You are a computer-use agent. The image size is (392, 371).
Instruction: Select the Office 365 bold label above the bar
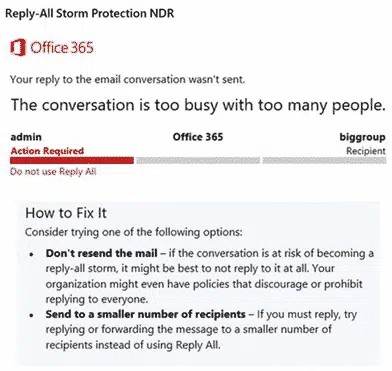pyautogui.click(x=198, y=137)
